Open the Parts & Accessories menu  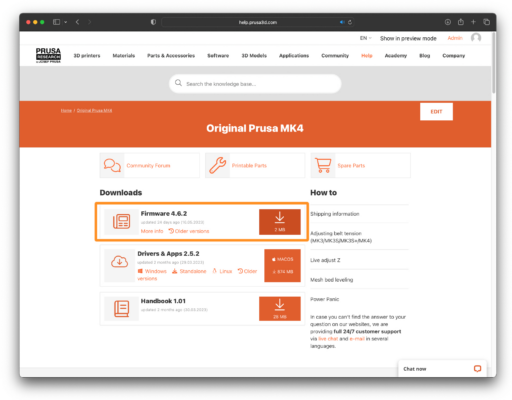coord(171,56)
